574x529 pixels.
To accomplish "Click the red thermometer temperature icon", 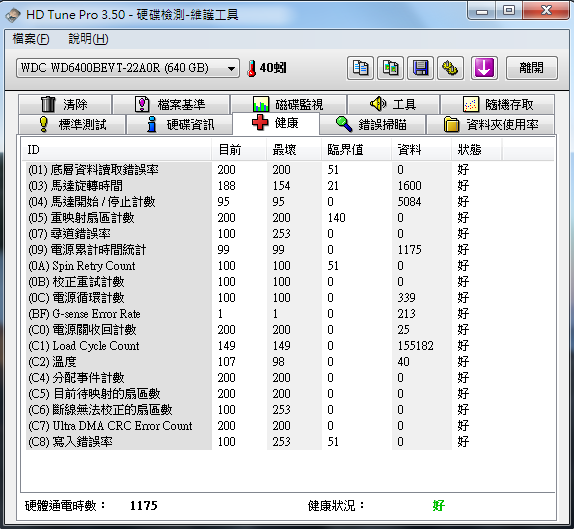I will pyautogui.click(x=251, y=68).
